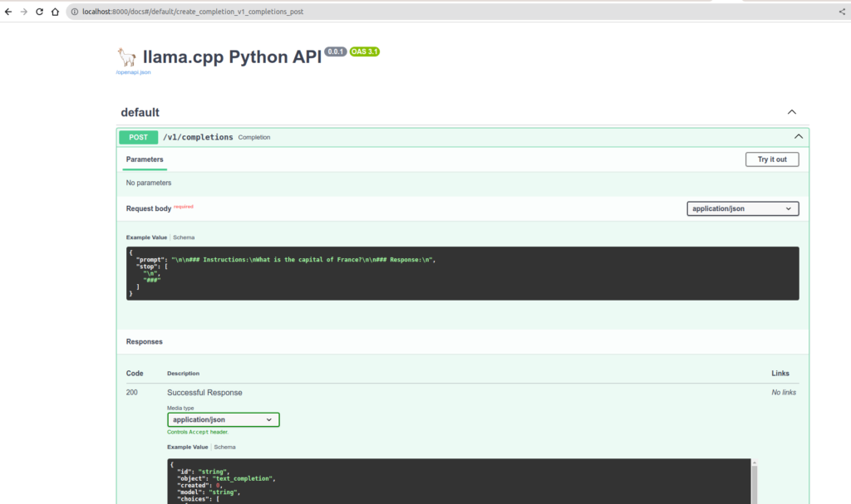The image size is (851, 504).
Task: Reload the page with the refresh icon
Action: pyautogui.click(x=39, y=12)
